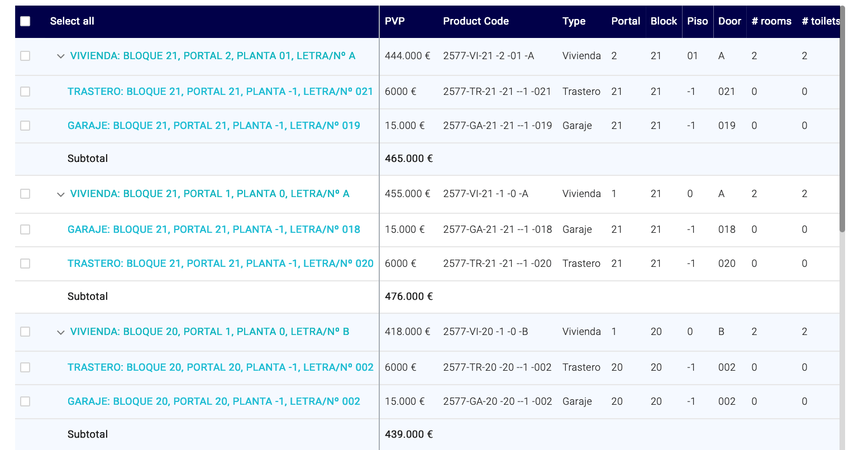Image resolution: width=868 pixels, height=450 pixels.
Task: Check the box beside Trastero Nº 002
Action: point(25,367)
